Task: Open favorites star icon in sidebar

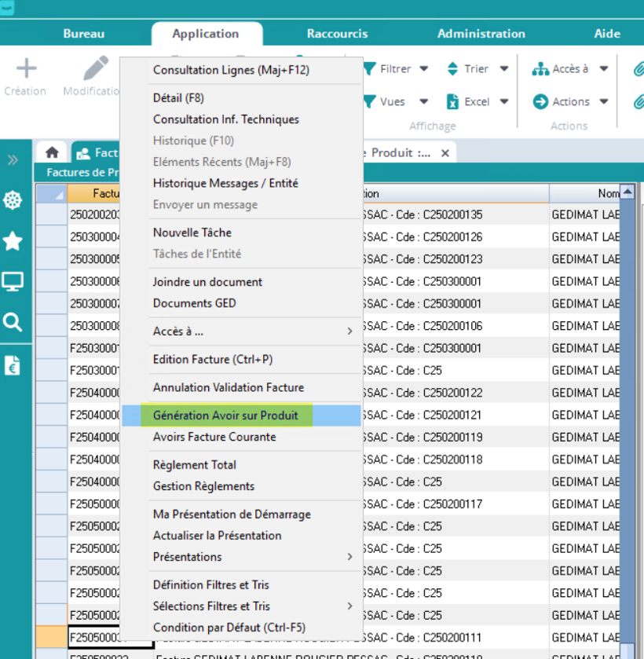Action: click(13, 241)
